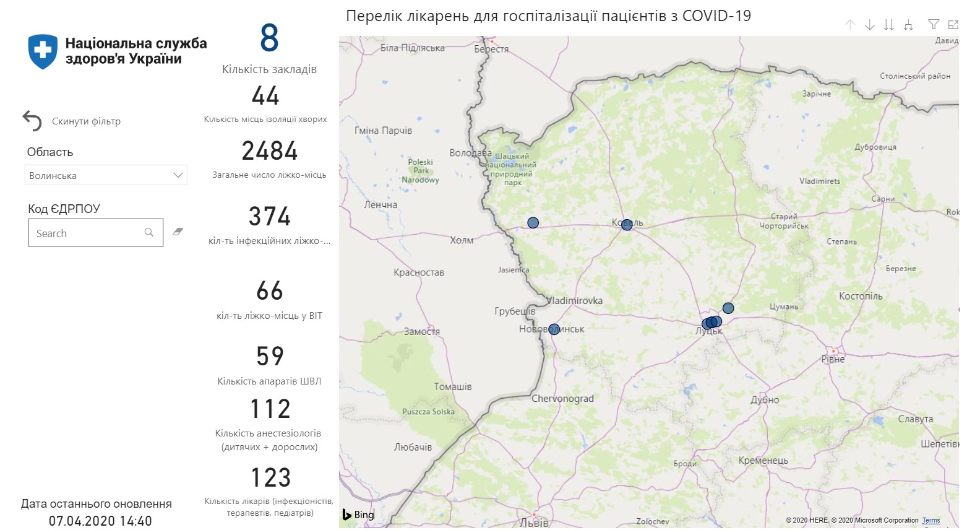
Task: Click the 'Скинути фільтр' text
Action: pos(86,121)
